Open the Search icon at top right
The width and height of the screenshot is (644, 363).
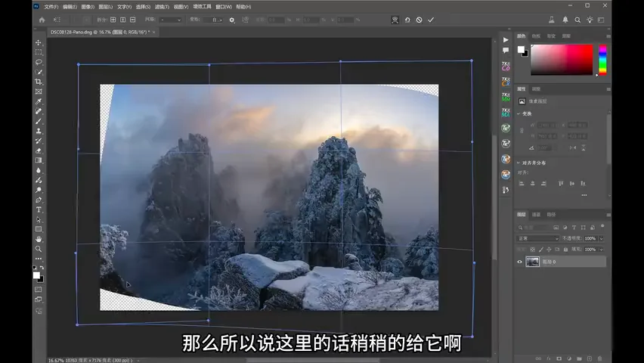(x=577, y=20)
